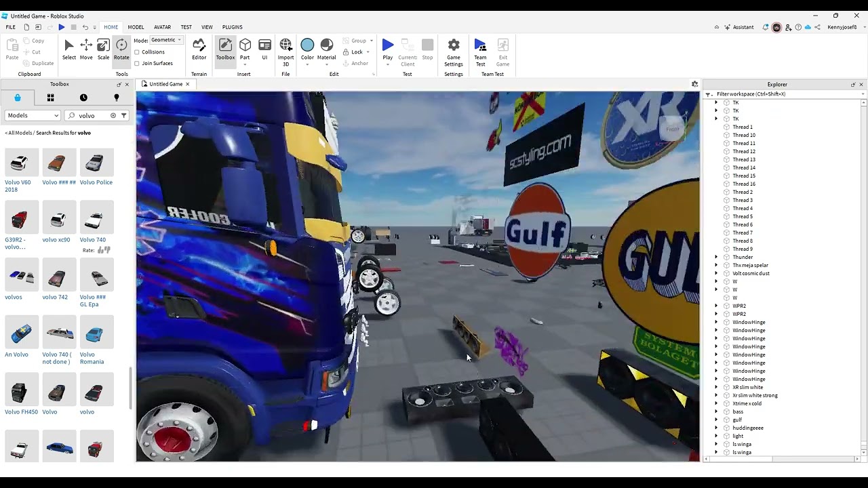The image size is (868, 488).
Task: Enable the Collisions checkbox
Action: tap(137, 52)
